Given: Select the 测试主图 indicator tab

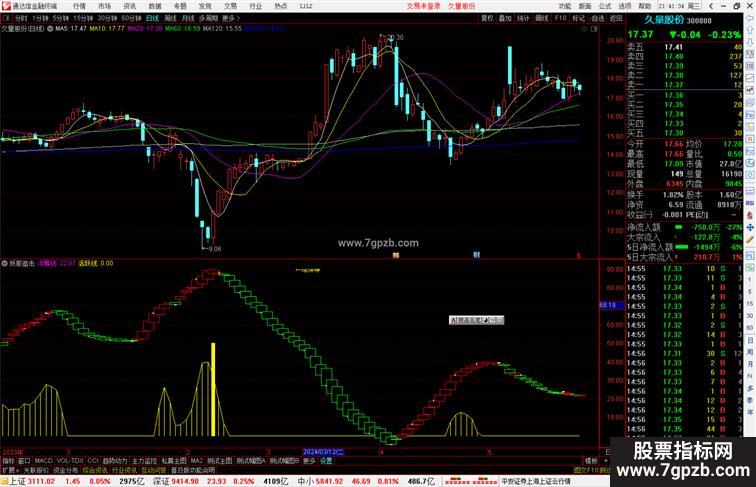Looking at the screenshot, I should (220, 461).
